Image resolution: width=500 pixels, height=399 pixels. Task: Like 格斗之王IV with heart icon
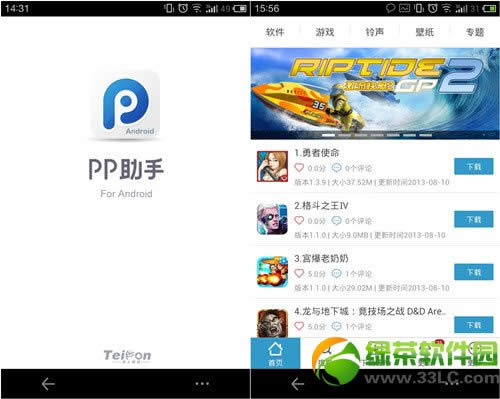pos(299,220)
